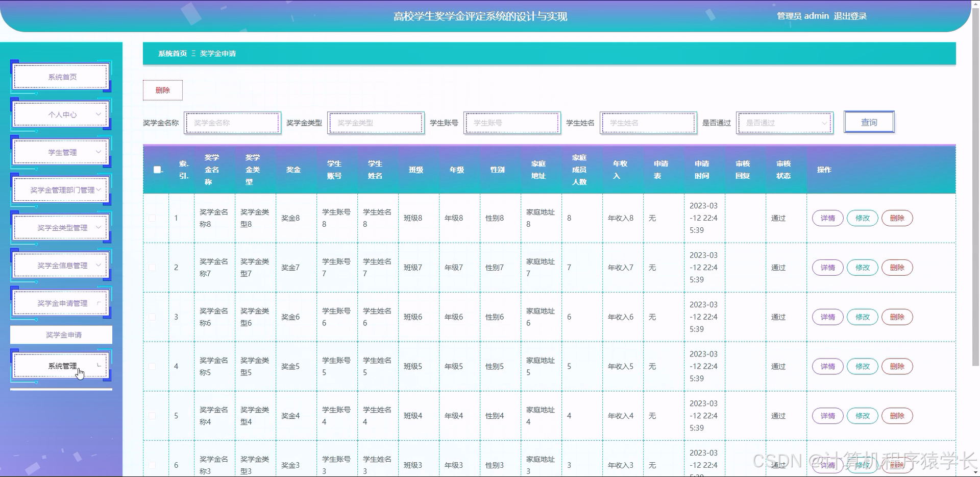Click 修改 for row index 4

point(863,366)
